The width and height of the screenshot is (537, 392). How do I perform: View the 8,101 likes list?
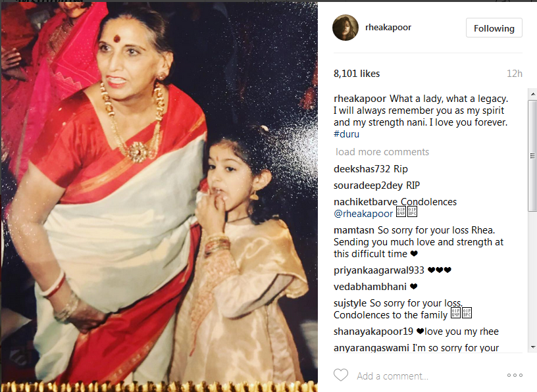(x=357, y=74)
